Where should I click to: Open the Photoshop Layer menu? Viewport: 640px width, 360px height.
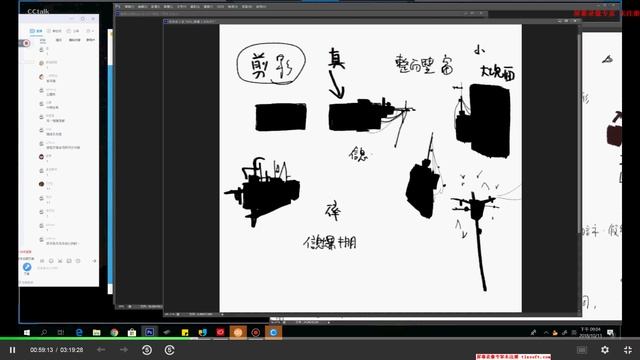pyautogui.click(x=168, y=7)
